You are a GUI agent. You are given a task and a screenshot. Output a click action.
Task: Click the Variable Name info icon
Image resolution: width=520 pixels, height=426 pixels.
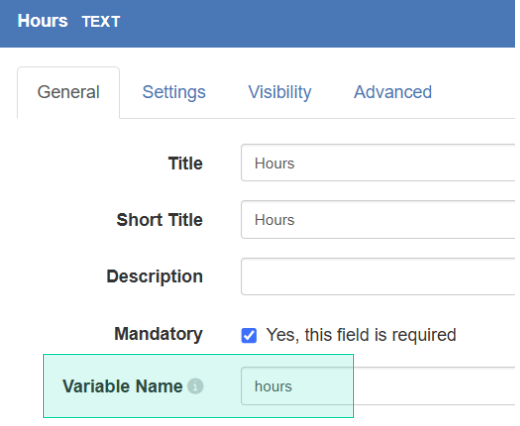195,386
